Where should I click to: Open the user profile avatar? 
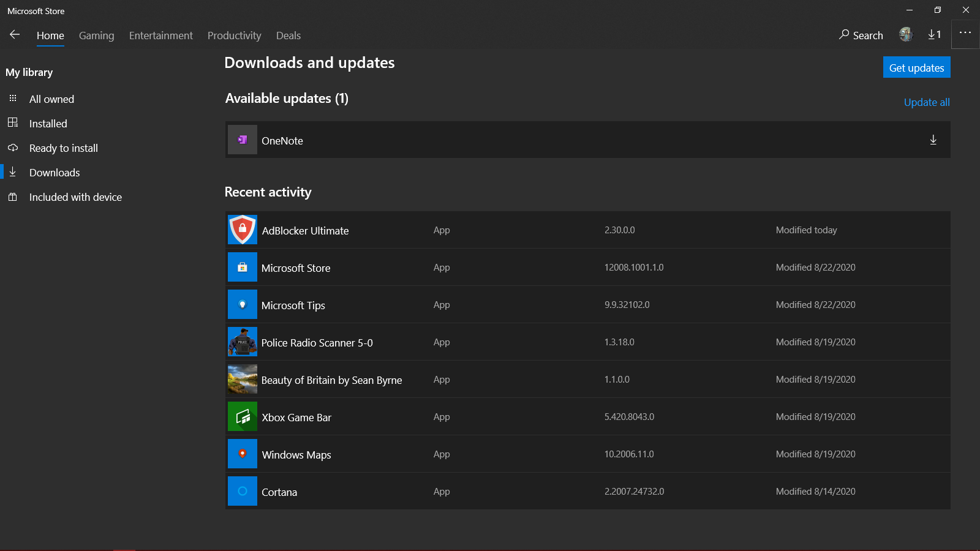pyautogui.click(x=906, y=35)
